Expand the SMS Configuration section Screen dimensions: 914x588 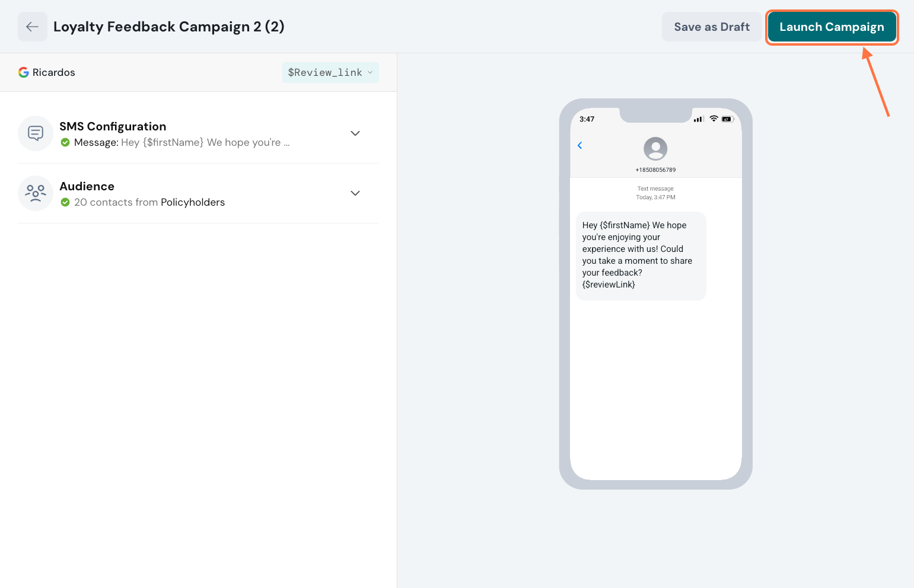pyautogui.click(x=355, y=133)
